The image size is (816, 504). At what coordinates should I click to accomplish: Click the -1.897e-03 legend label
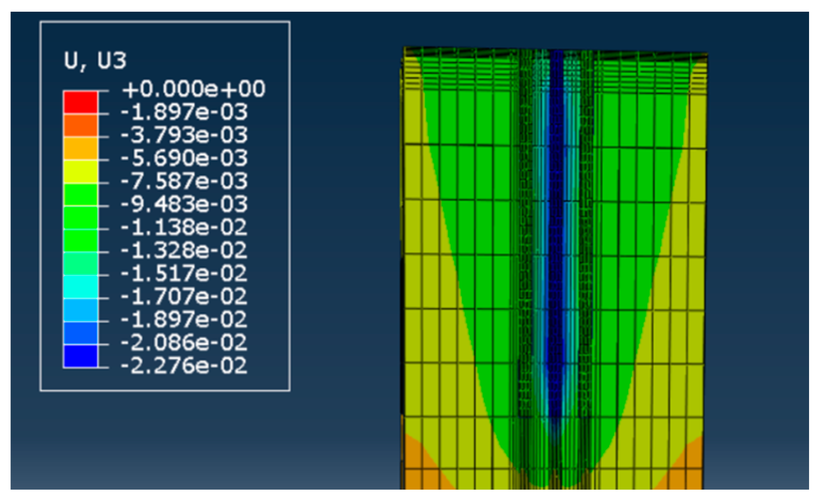[x=183, y=112]
